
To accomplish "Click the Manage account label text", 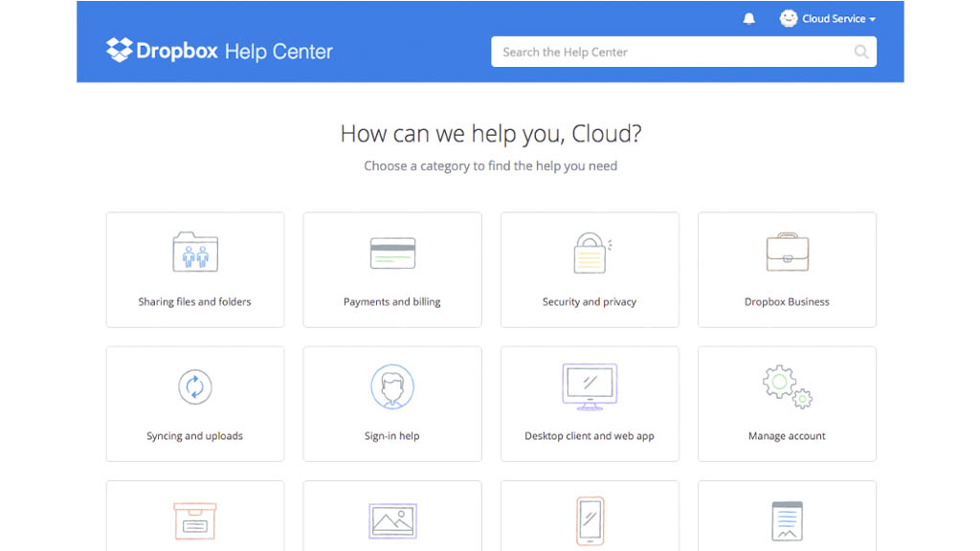I will coord(786,435).
